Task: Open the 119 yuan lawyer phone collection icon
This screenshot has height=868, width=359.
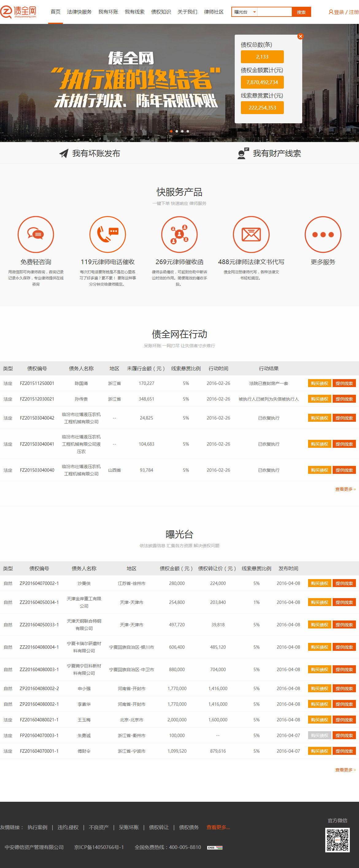Action: [x=107, y=234]
